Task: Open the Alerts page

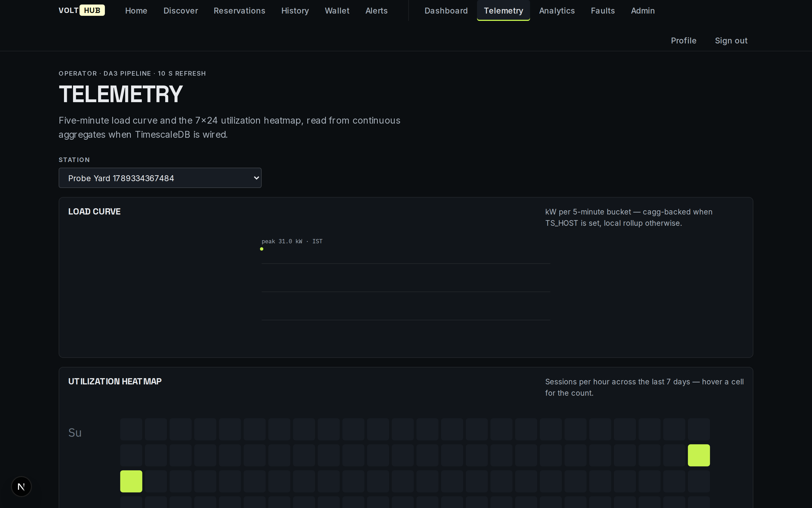Action: coord(376,11)
